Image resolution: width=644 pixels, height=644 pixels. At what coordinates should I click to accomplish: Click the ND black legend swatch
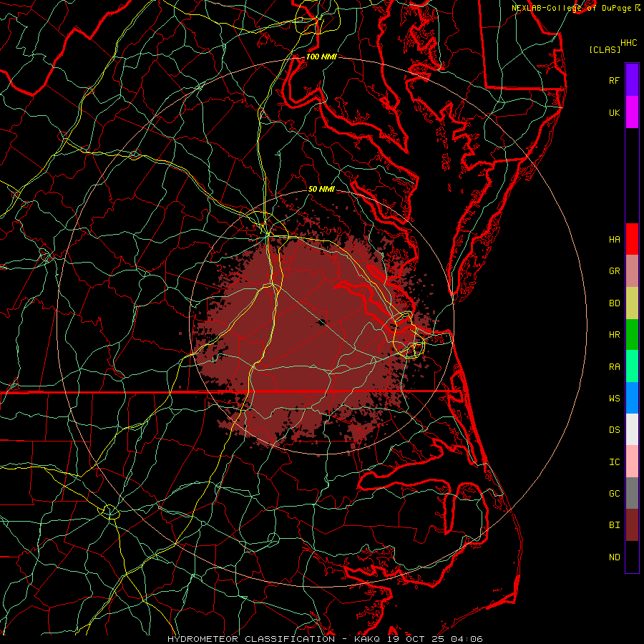pos(632,557)
